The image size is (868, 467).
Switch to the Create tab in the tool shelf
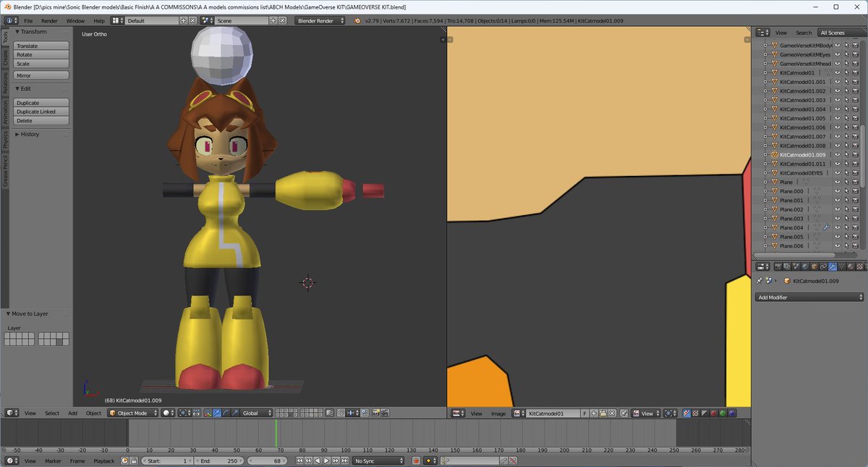(x=5, y=57)
